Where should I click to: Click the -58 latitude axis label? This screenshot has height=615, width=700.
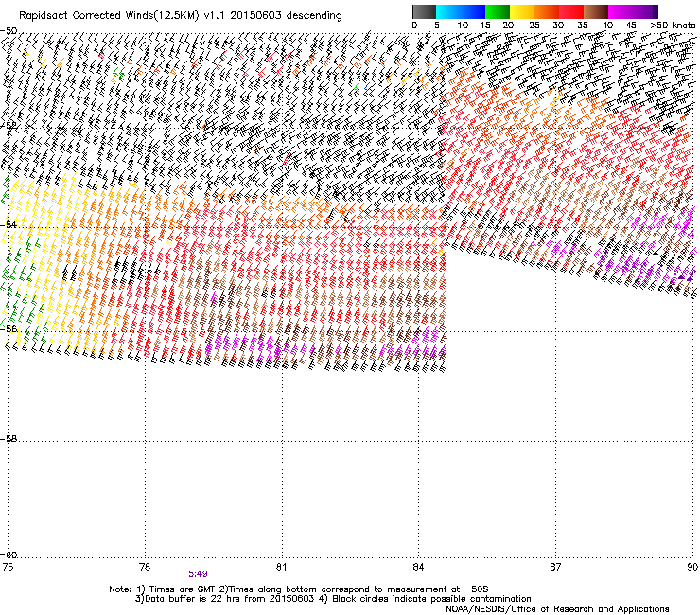point(9,439)
